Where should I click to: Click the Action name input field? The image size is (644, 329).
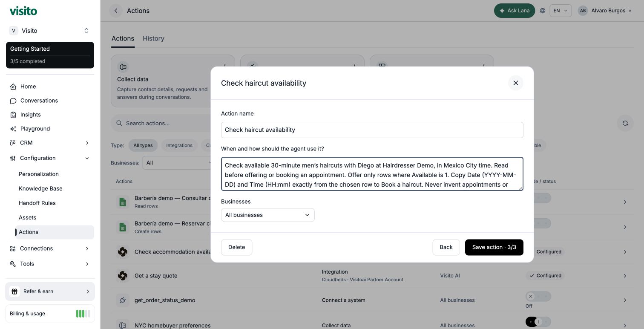point(372,130)
